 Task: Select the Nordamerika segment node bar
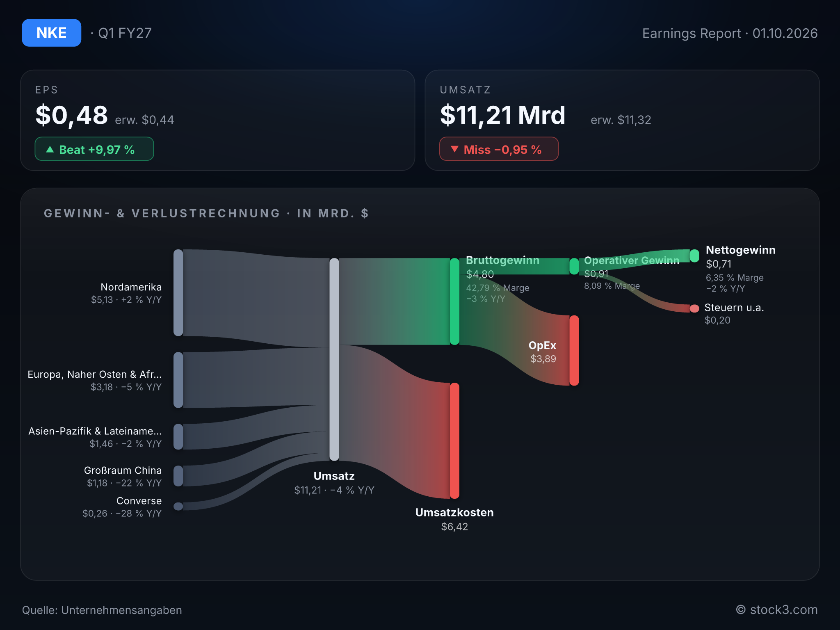[x=178, y=292]
